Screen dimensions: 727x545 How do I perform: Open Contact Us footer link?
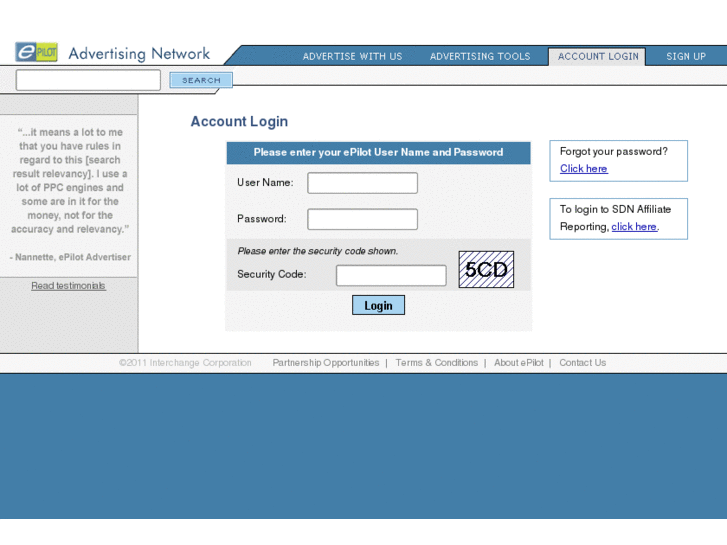point(582,363)
